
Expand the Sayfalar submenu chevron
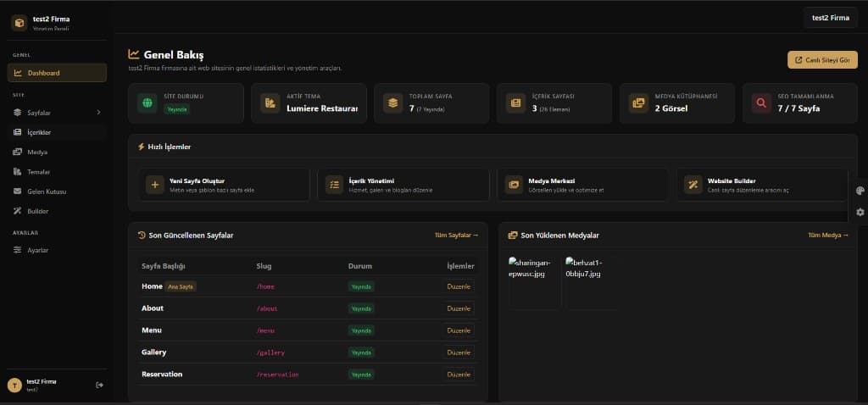[98, 113]
